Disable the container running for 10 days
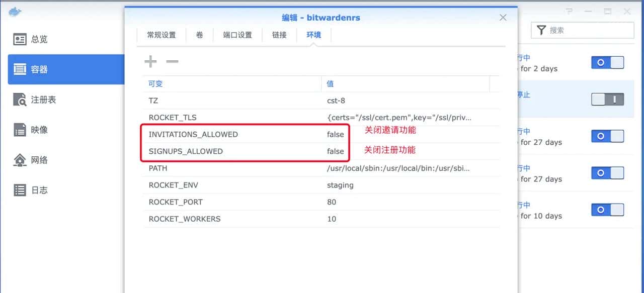 (607, 210)
